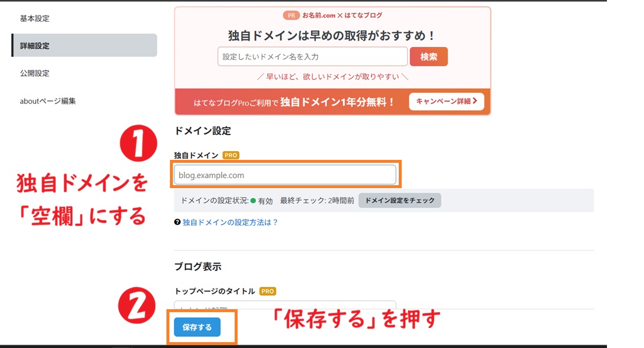The height and width of the screenshot is (348, 644).
Task: Click the はてなブログPro 1年分無料 campaign banner
Action: (x=294, y=101)
